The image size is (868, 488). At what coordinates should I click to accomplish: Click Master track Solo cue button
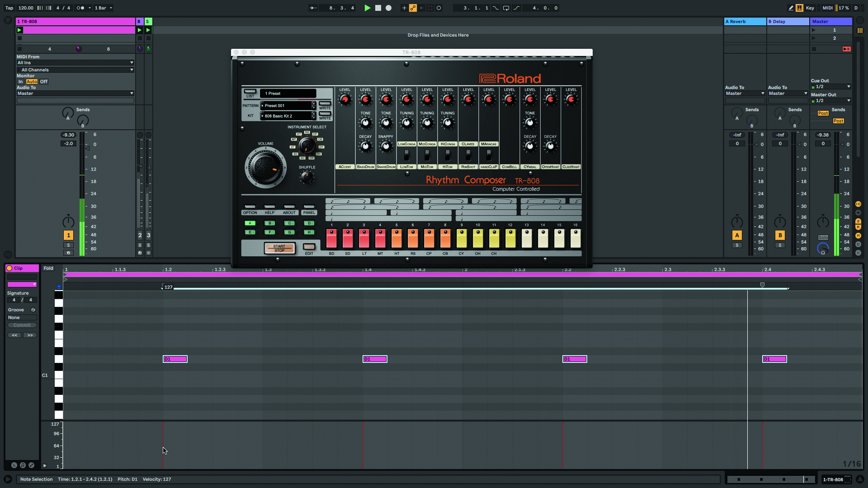(823, 238)
